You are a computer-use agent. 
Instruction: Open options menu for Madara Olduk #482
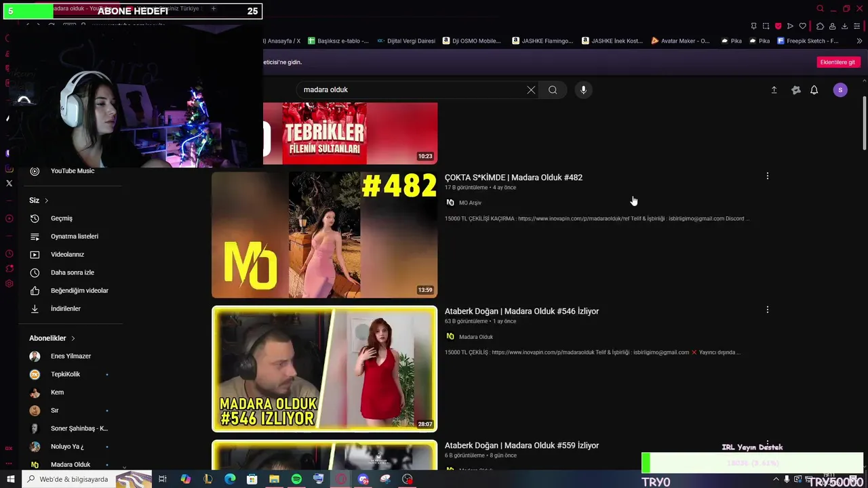(x=767, y=176)
